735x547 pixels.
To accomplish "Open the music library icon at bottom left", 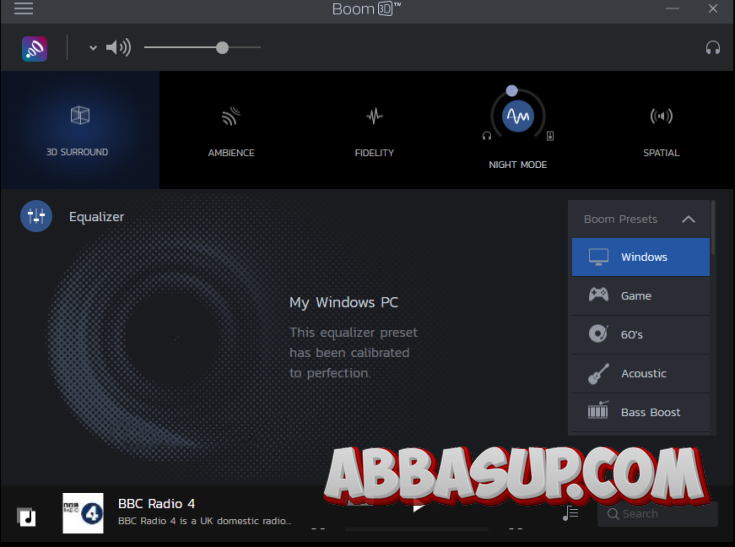I will (26, 517).
